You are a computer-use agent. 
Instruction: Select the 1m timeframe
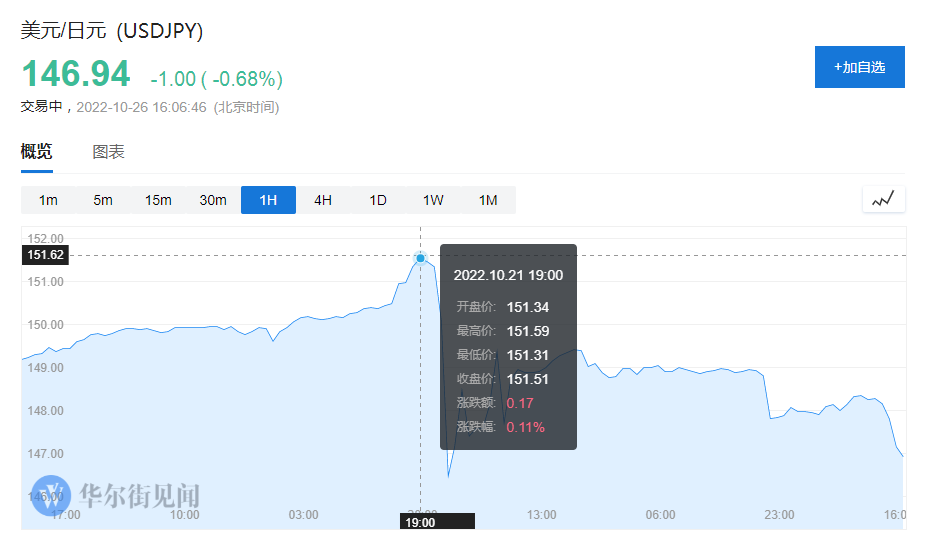48,200
